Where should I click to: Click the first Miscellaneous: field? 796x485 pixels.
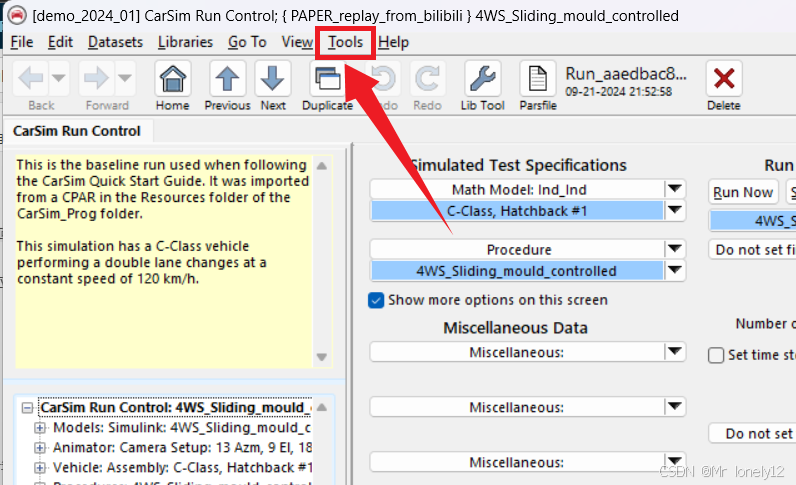518,352
